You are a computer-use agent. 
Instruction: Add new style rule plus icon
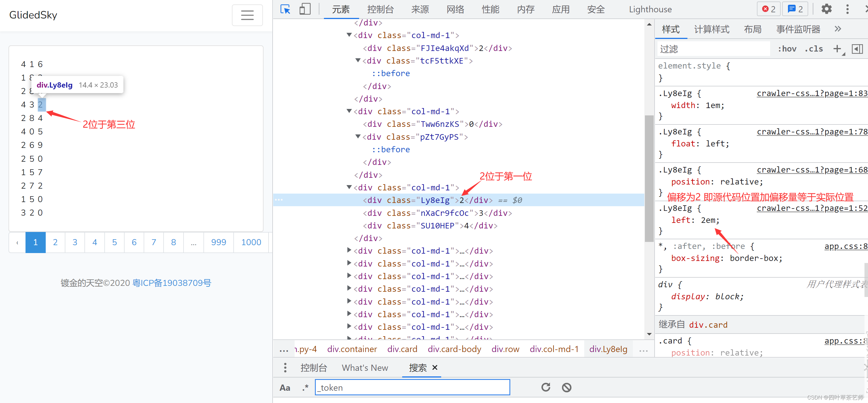click(x=837, y=49)
